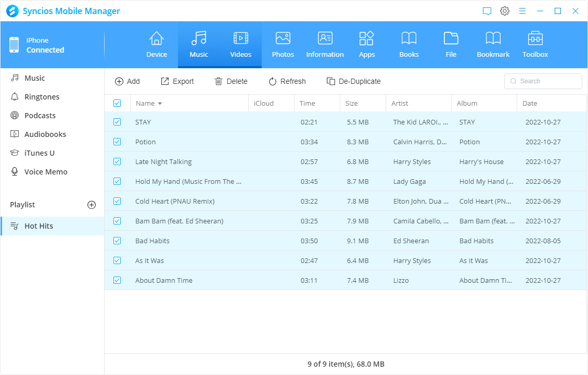Go to the Photos tab

[283, 45]
